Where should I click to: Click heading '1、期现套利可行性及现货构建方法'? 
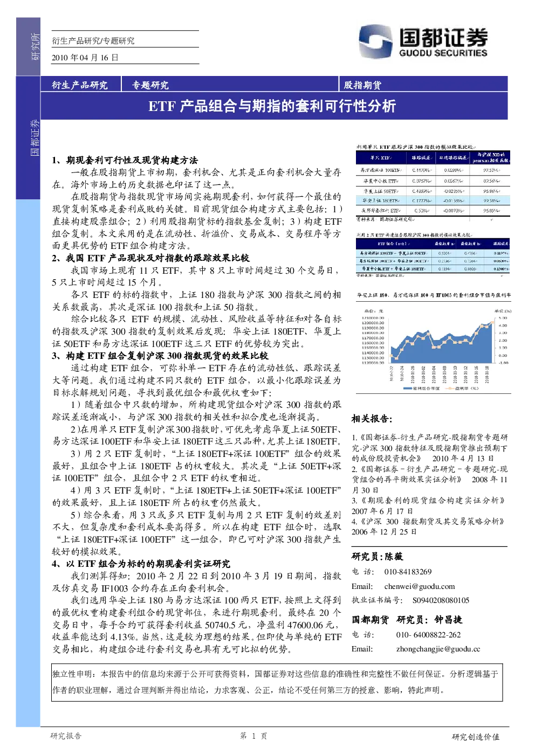point(125,160)
